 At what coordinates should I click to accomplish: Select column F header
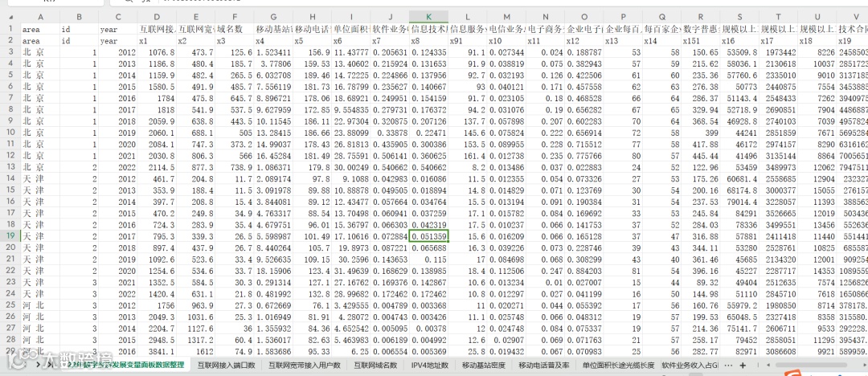tap(235, 17)
